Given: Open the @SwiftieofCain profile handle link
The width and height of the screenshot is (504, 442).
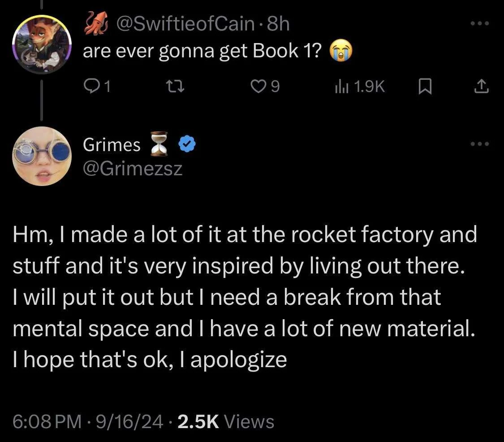Looking at the screenshot, I should point(185,24).
